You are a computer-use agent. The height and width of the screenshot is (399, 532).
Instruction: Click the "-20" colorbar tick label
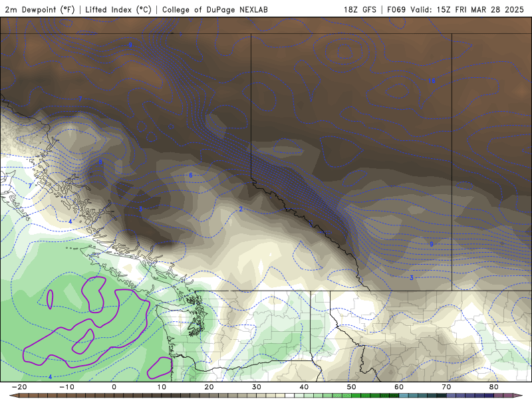[19, 387]
